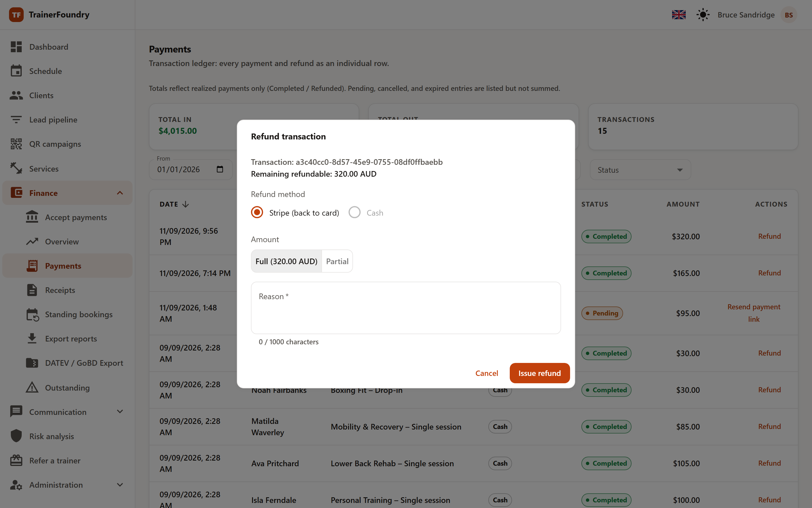The width and height of the screenshot is (812, 508).
Task: Open Risk analysis menu item
Action: 67,436
